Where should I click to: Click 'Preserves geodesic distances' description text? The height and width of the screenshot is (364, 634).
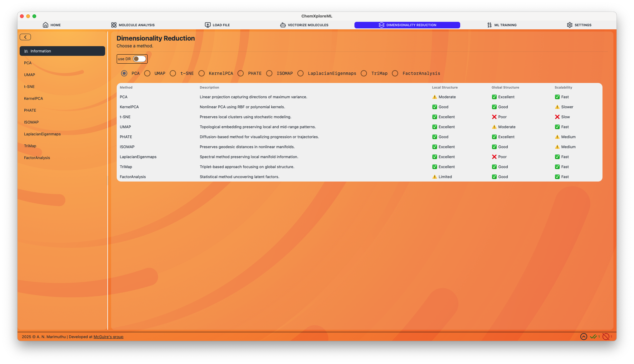click(247, 147)
